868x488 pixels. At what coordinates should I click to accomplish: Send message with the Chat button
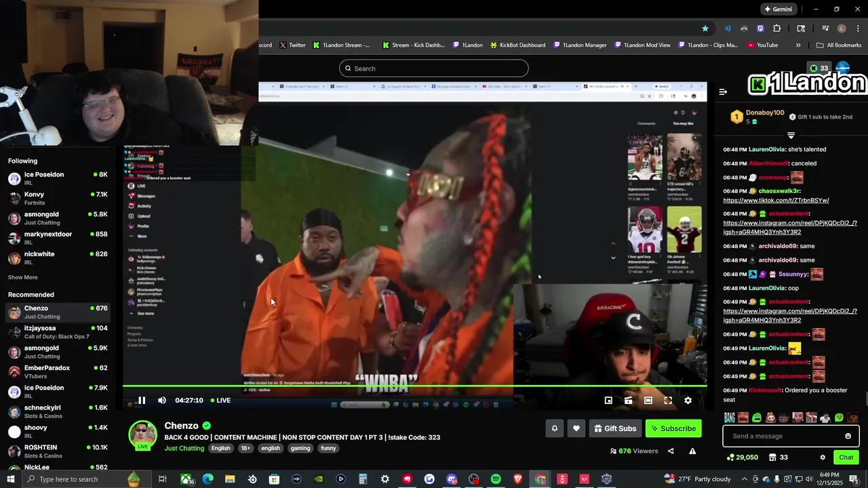(x=846, y=457)
